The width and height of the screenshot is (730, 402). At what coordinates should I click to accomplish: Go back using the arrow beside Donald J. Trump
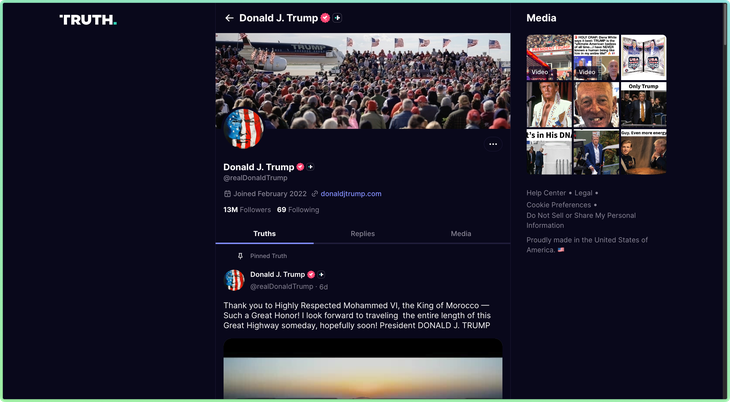[229, 18]
